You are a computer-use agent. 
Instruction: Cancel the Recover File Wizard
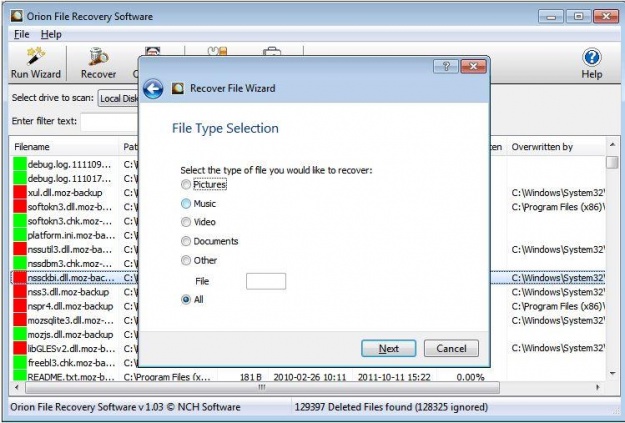pos(451,349)
